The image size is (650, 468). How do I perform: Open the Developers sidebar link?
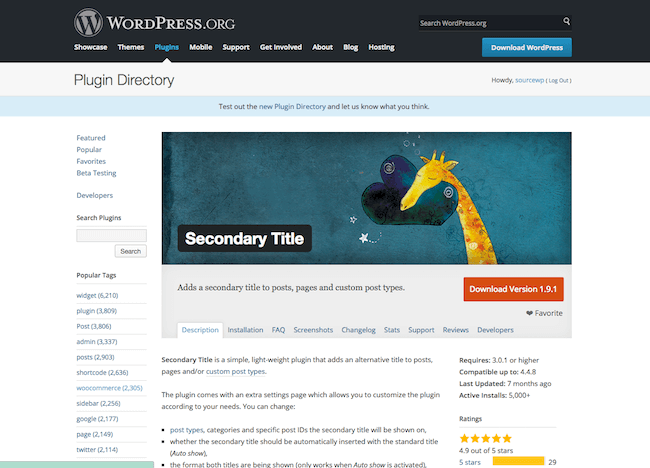[x=95, y=195]
